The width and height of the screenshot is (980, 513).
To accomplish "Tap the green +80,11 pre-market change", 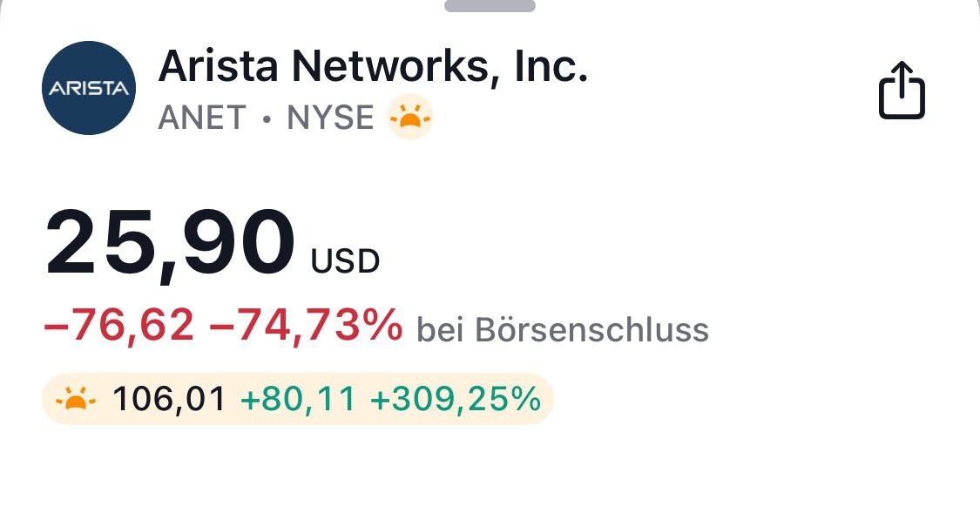I will pyautogui.click(x=298, y=400).
